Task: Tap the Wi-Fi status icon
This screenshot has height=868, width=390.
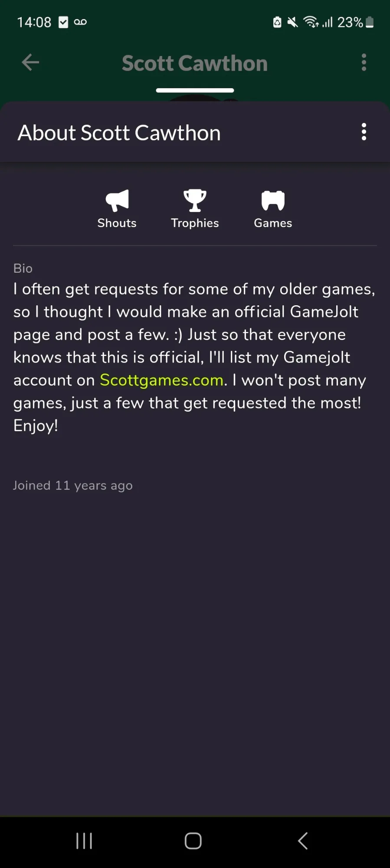Action: 311,22
